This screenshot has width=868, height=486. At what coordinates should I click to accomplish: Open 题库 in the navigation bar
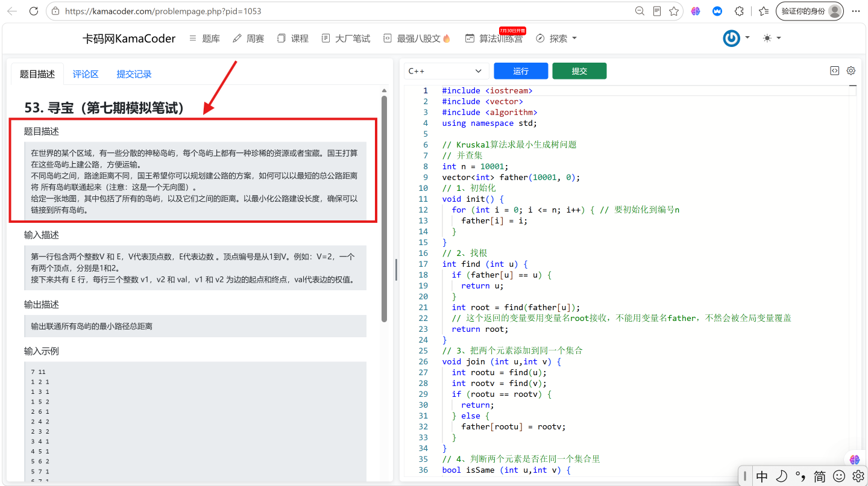pyautogui.click(x=204, y=39)
